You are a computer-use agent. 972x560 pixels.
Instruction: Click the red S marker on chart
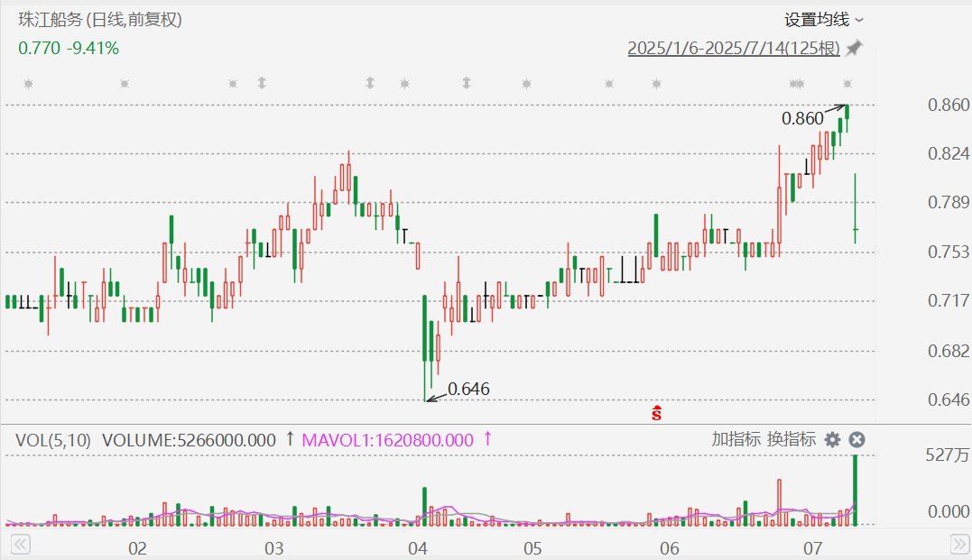click(x=657, y=413)
